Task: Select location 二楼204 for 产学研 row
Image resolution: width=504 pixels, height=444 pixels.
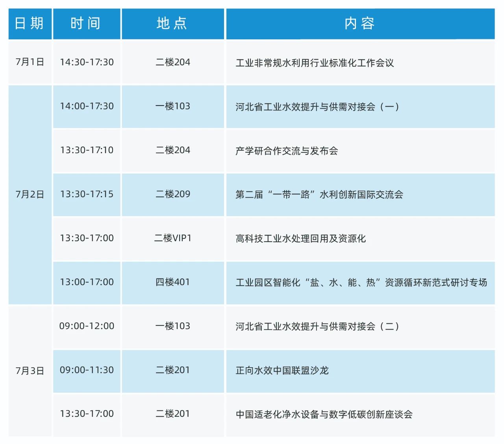Action: tap(173, 150)
